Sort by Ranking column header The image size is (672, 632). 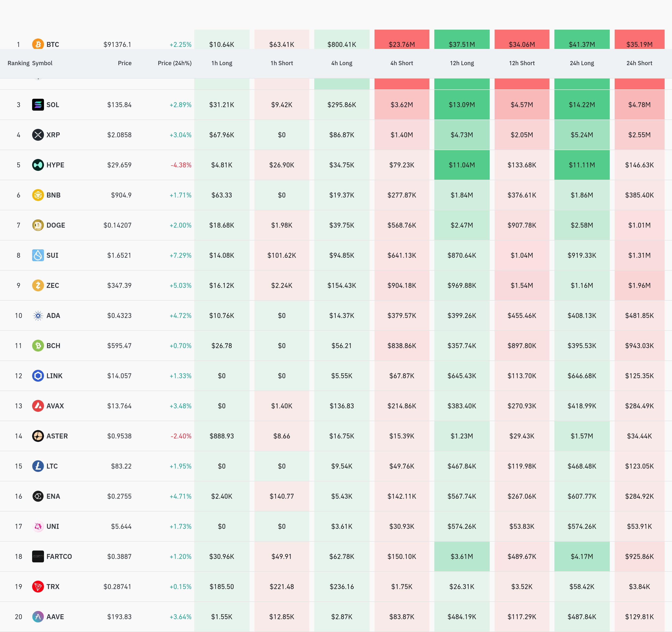coord(18,63)
